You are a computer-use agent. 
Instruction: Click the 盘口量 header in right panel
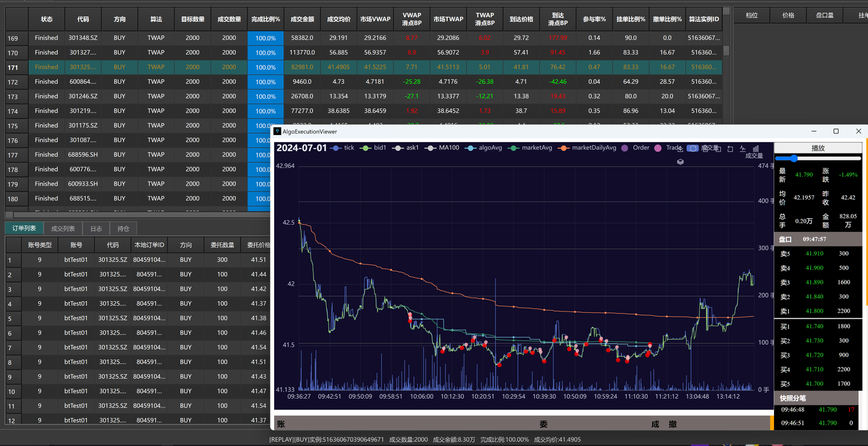(x=824, y=15)
